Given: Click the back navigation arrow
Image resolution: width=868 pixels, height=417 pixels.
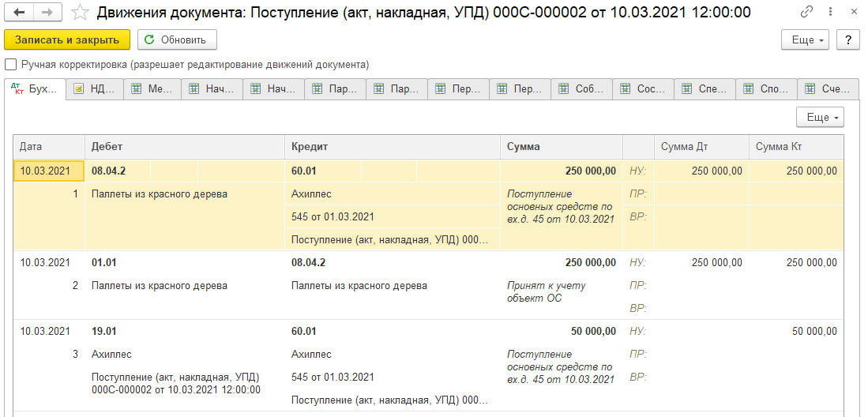Looking at the screenshot, I should pyautogui.click(x=19, y=13).
